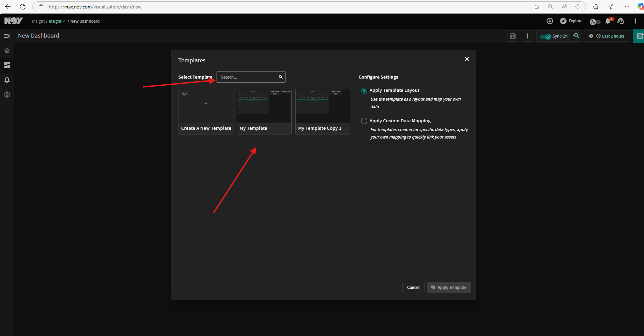Open Explore from top bar
Image resolution: width=644 pixels, height=336 pixels.
coord(571,21)
